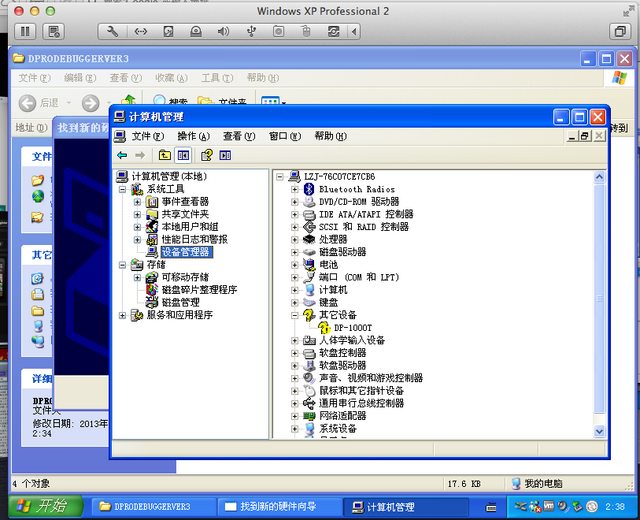Open the 查看(V) menu in Computer Management
This screenshot has height=520, width=640.
pos(239,136)
